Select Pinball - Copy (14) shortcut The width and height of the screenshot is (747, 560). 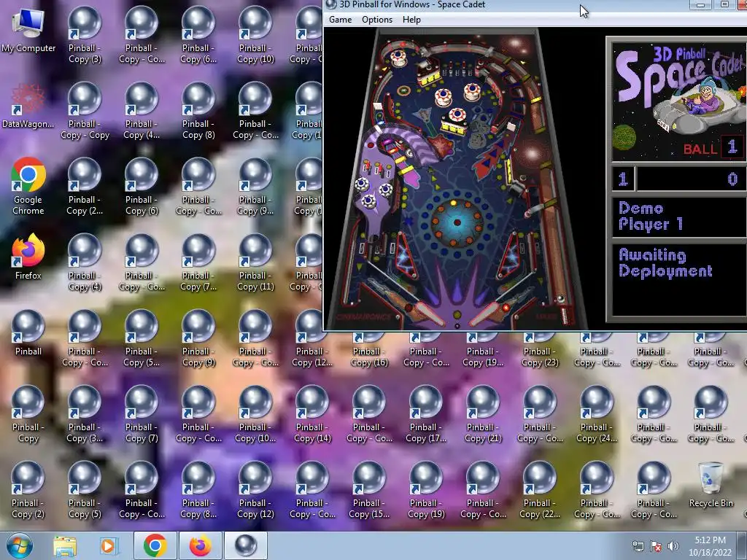(312, 413)
